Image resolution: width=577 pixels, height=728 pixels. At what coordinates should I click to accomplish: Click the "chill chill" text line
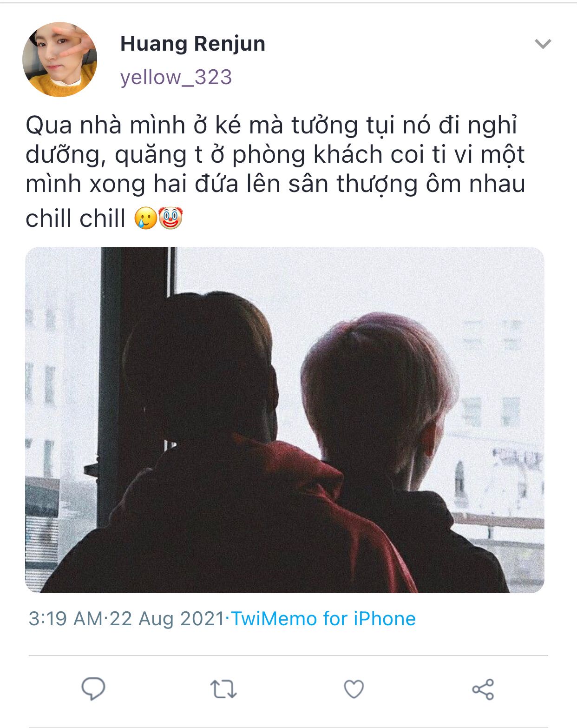[75, 218]
